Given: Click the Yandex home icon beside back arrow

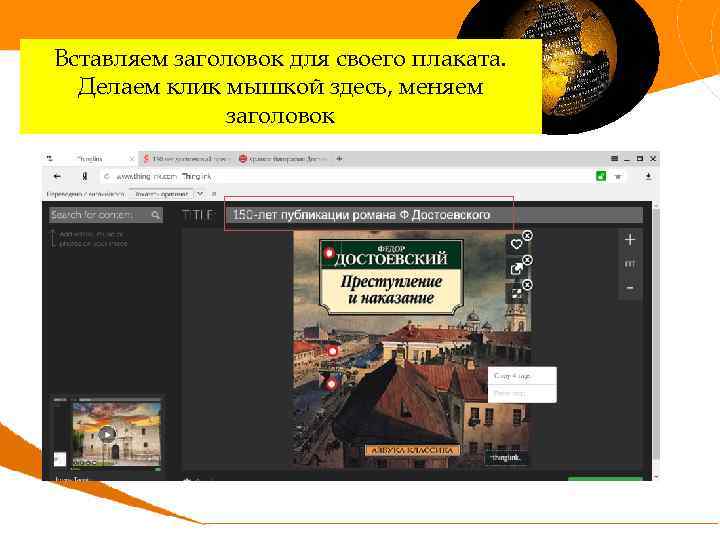Looking at the screenshot, I should click(84, 176).
